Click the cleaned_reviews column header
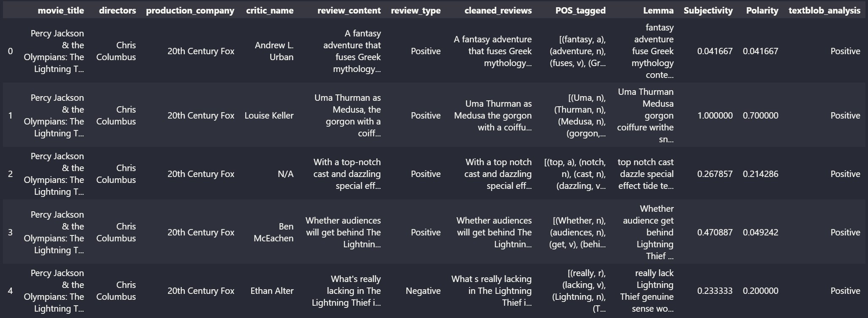The width and height of the screenshot is (868, 318). pyautogui.click(x=498, y=11)
